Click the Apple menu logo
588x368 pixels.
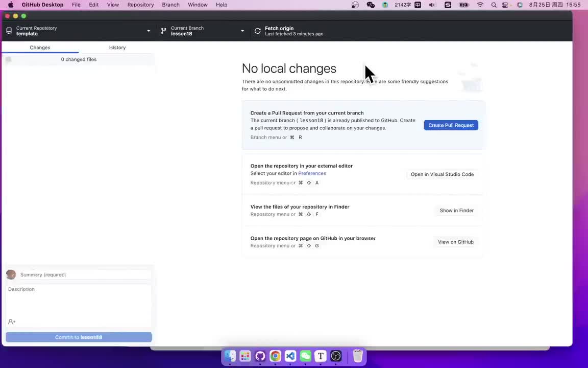click(11, 5)
